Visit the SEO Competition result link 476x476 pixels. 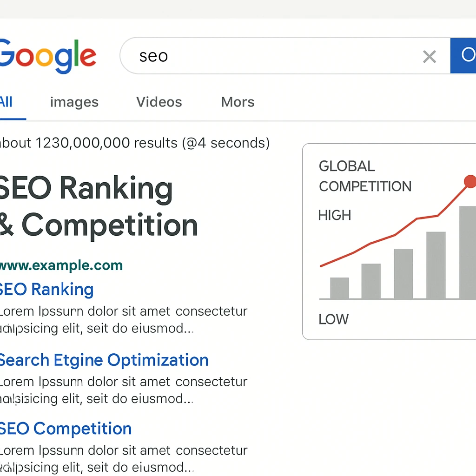(66, 428)
